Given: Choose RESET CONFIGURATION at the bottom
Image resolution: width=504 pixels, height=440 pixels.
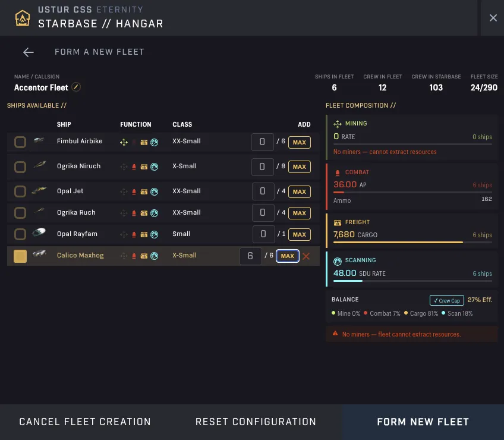Looking at the screenshot, I should (x=256, y=422).
